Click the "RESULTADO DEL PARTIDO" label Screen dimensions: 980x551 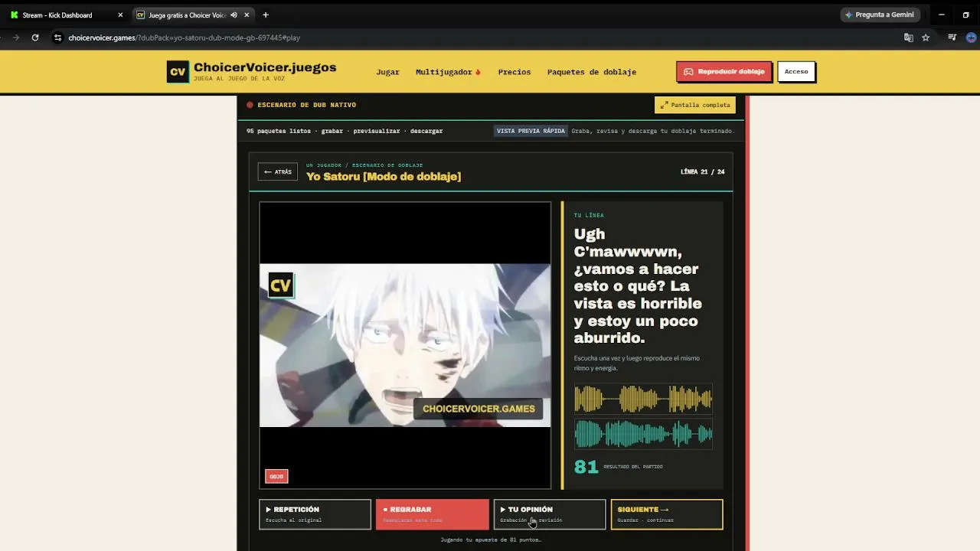coord(633,466)
